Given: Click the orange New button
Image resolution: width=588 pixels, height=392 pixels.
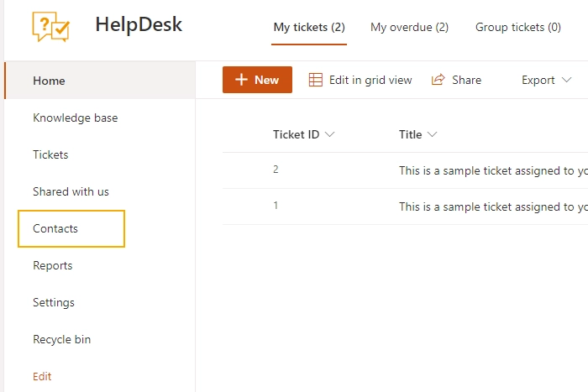Looking at the screenshot, I should click(257, 80).
